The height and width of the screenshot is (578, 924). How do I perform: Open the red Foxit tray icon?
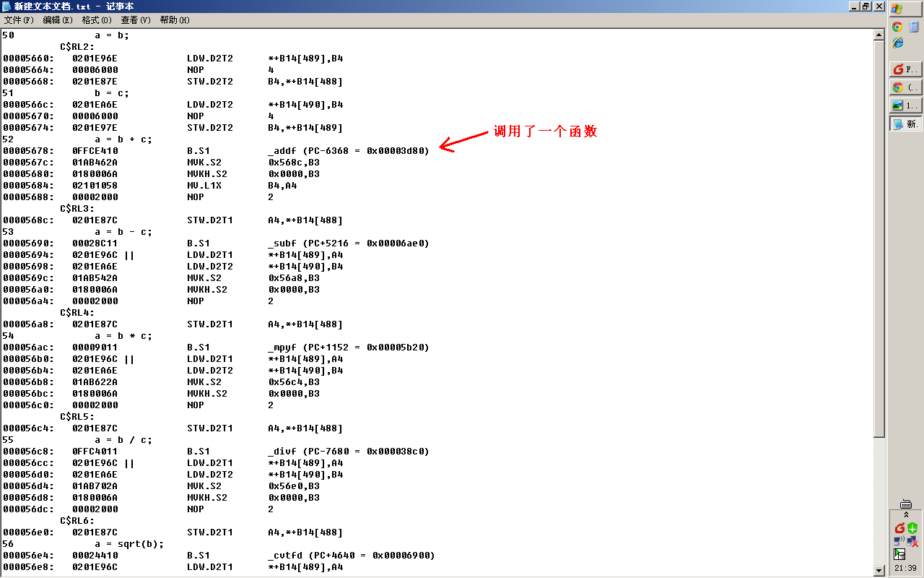pyautogui.click(x=899, y=528)
